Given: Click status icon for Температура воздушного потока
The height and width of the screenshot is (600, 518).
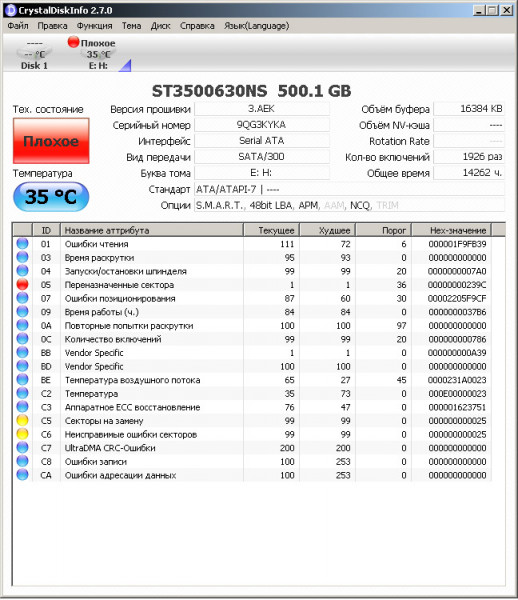Looking at the screenshot, I should coord(23,380).
